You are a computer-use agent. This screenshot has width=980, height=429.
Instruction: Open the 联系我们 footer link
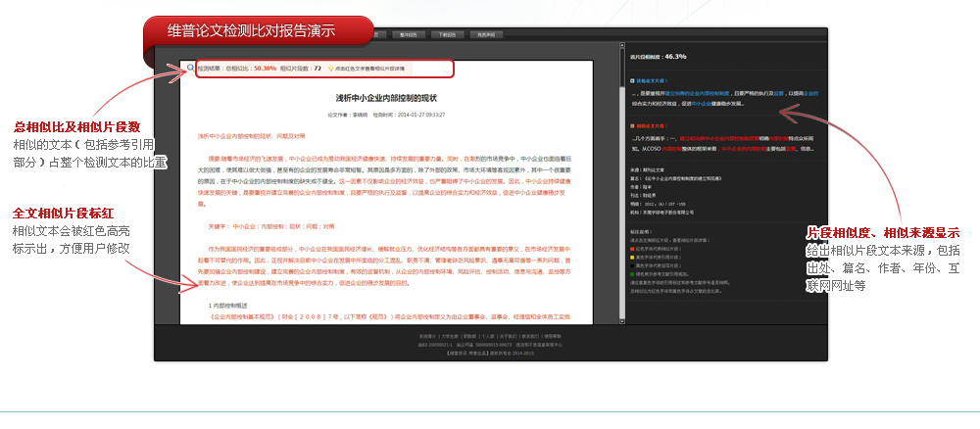530,337
